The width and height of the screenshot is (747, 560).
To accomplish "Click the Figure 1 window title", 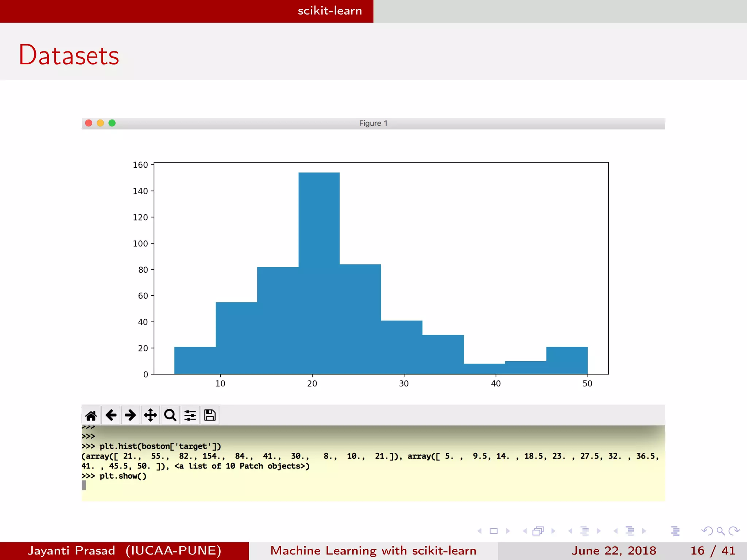I will (x=373, y=123).
